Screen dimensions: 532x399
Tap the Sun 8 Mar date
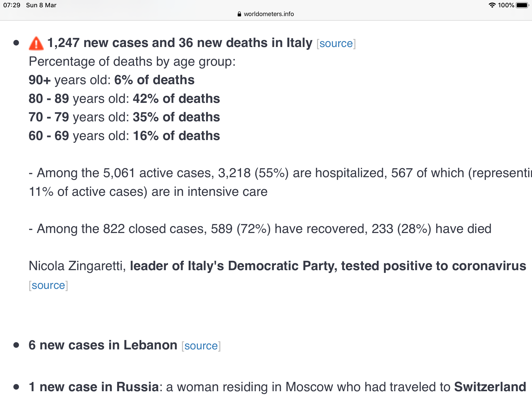click(41, 5)
